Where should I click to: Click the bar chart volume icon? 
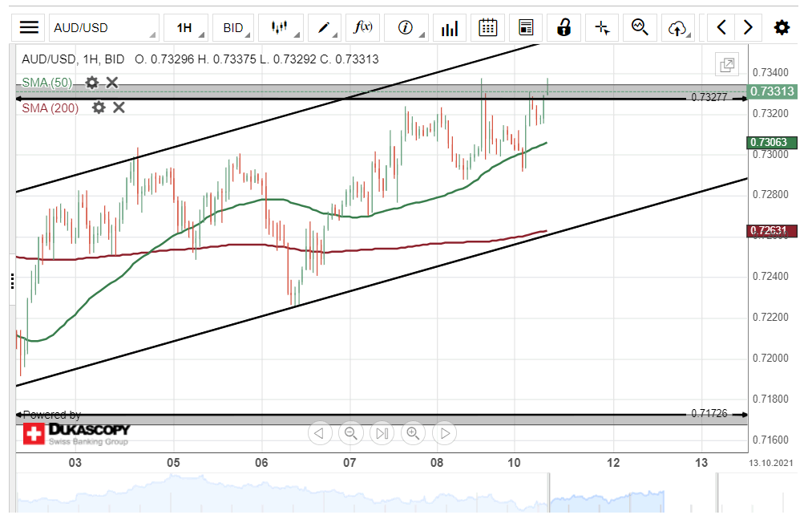point(450,27)
